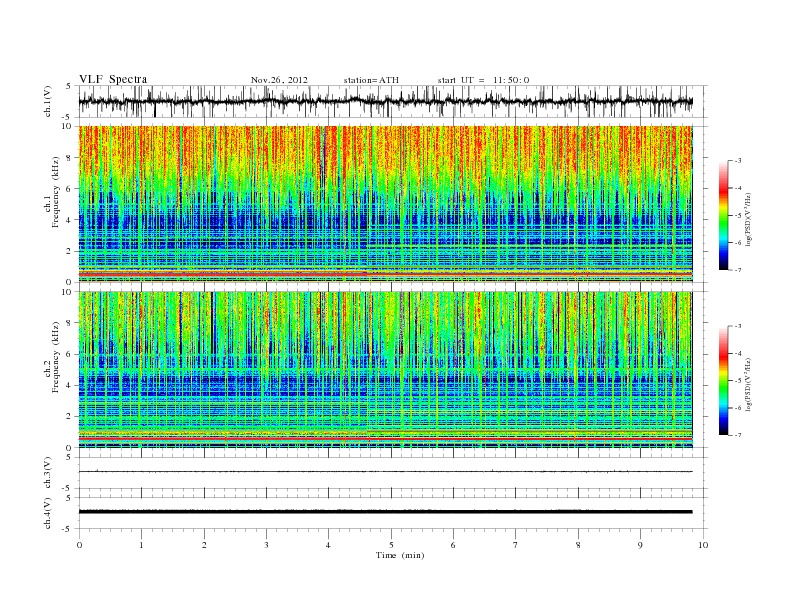
Task: Click the ch.2 spectrogram color scale bar
Action: click(x=723, y=381)
